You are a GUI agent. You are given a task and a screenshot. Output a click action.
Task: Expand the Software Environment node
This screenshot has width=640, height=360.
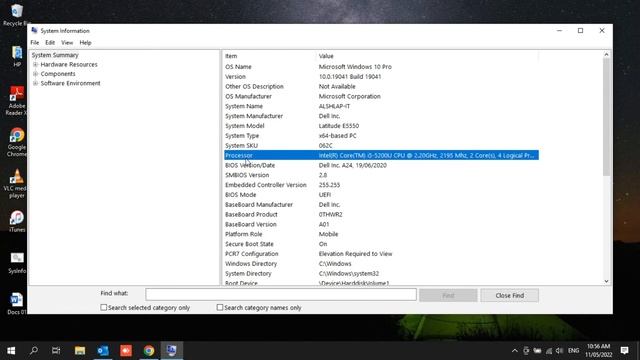(x=36, y=83)
